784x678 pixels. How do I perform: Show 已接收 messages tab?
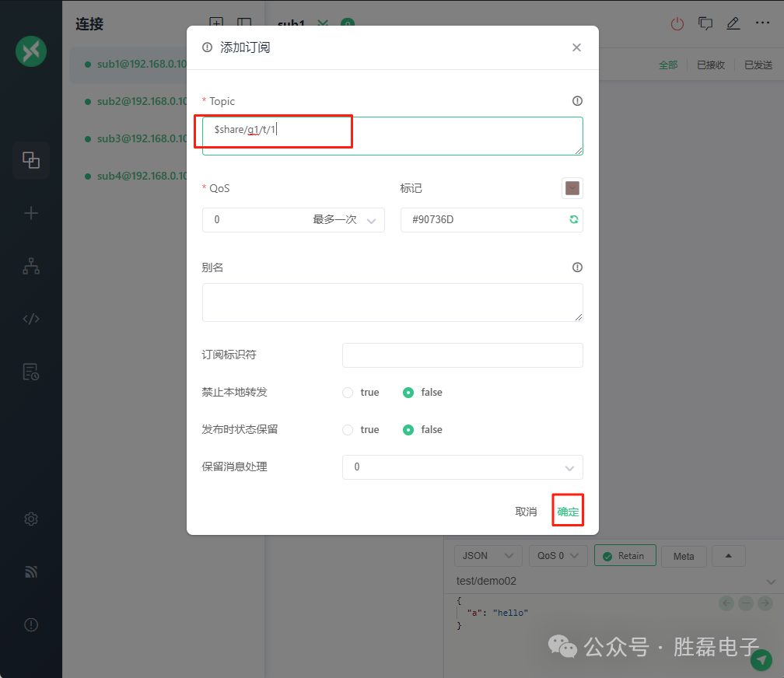pos(711,65)
